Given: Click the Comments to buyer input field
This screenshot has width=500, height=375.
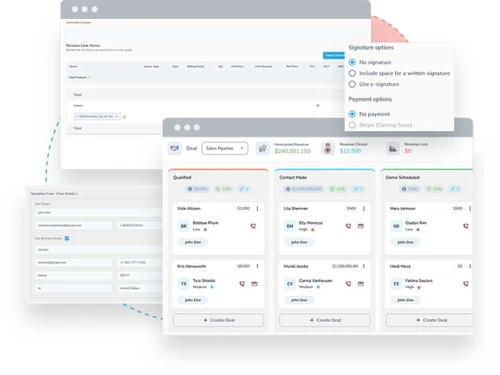Looking at the screenshot, I should click(x=216, y=32).
